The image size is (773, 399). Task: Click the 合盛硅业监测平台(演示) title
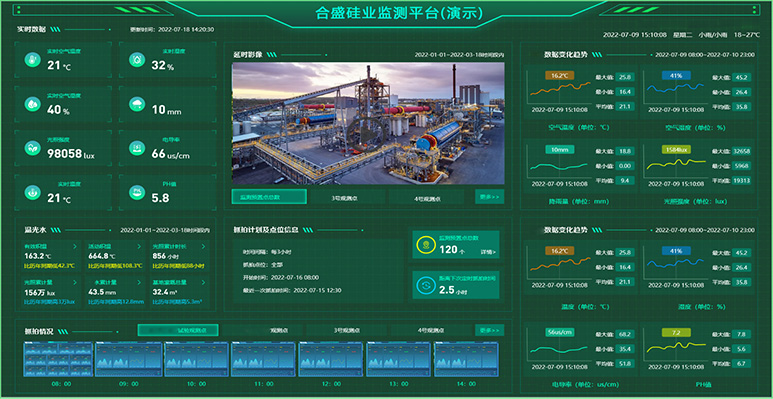pos(398,13)
